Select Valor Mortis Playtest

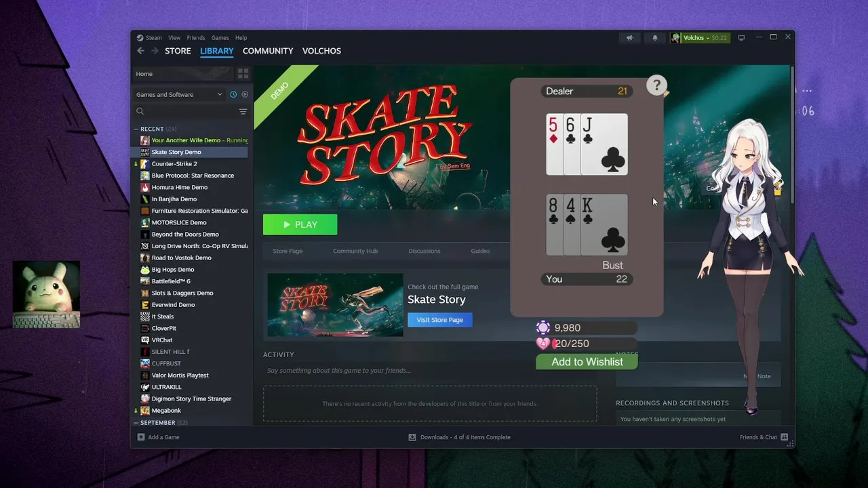pyautogui.click(x=180, y=375)
